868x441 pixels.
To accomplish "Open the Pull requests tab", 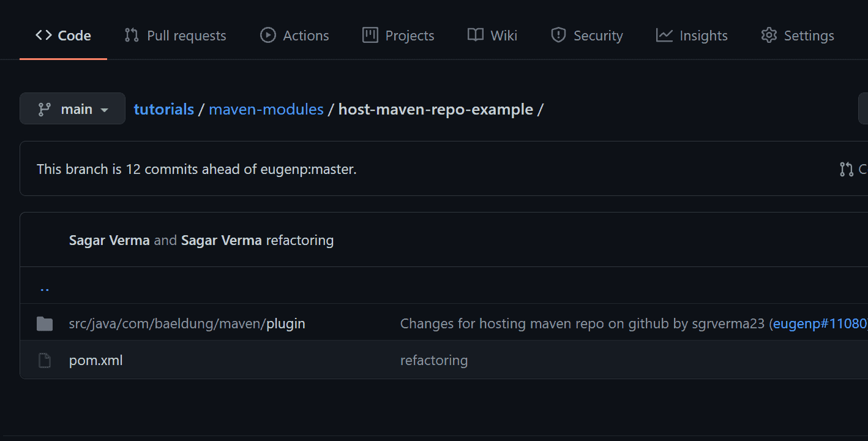I will (175, 36).
